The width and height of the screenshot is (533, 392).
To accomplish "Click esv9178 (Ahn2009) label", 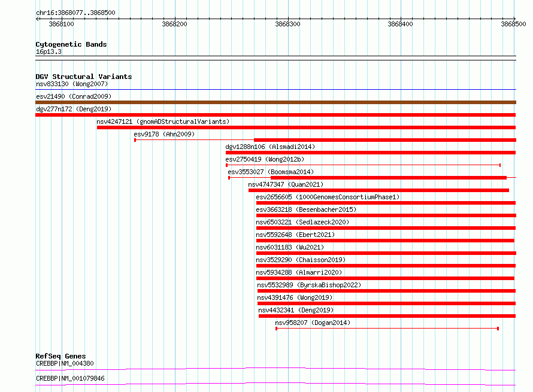I will click(164, 134).
